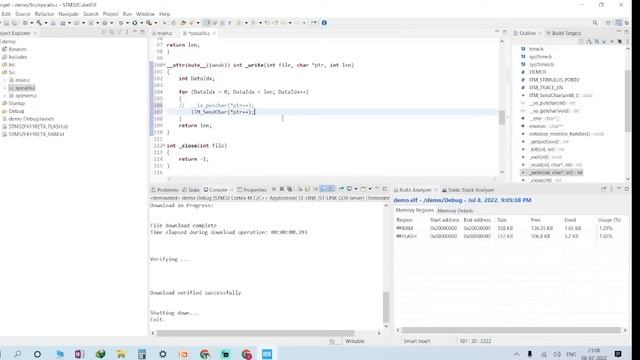Open the Open Console dropdown arrow
640x360 pixels.
point(369,189)
